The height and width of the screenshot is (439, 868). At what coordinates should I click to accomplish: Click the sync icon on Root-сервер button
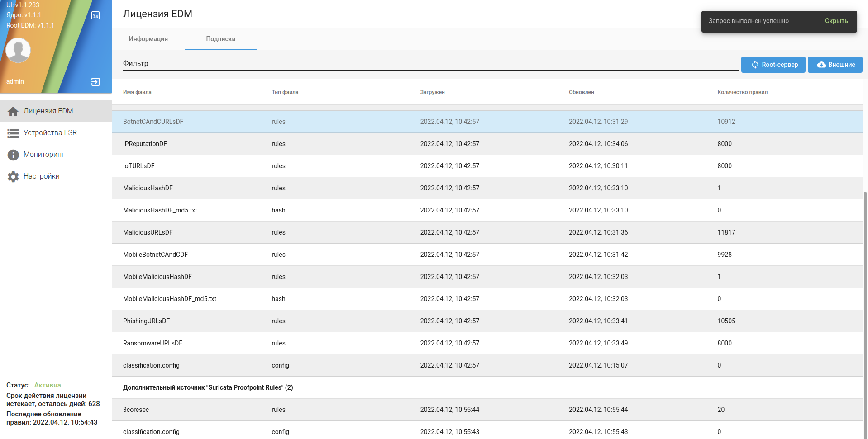coord(755,65)
